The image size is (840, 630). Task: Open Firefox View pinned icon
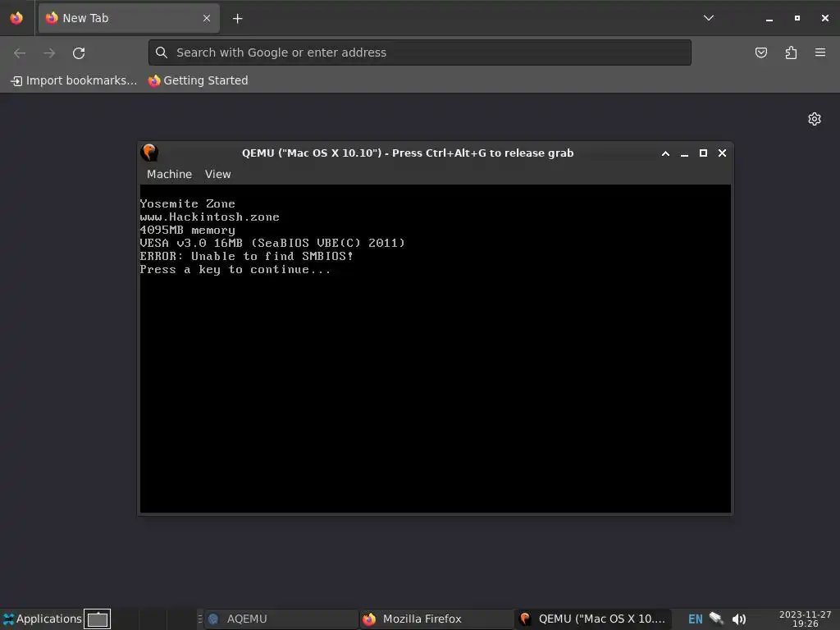16,18
